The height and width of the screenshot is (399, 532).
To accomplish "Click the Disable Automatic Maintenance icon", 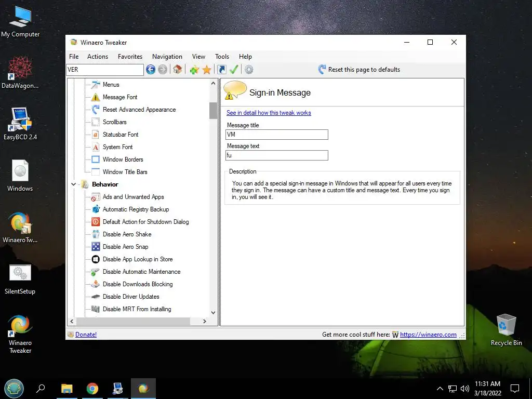I will 96,272.
